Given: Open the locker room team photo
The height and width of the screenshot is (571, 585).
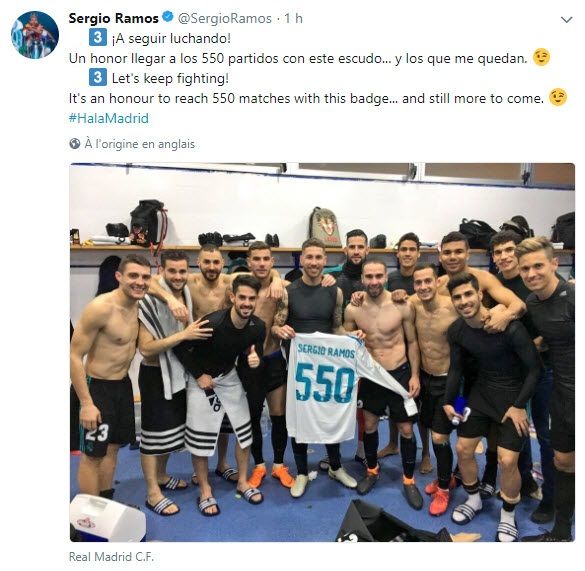Looking at the screenshot, I should pyautogui.click(x=322, y=352).
